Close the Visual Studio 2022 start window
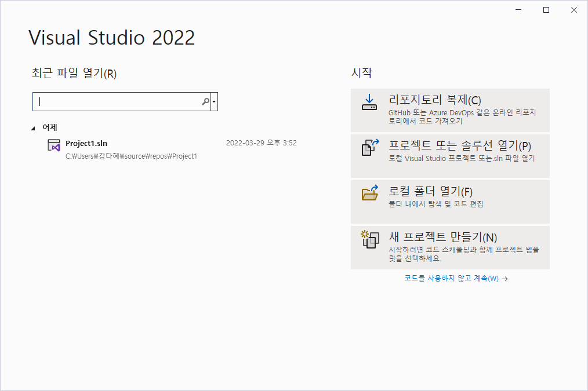Screen dimensions: 588x391 (x=574, y=10)
